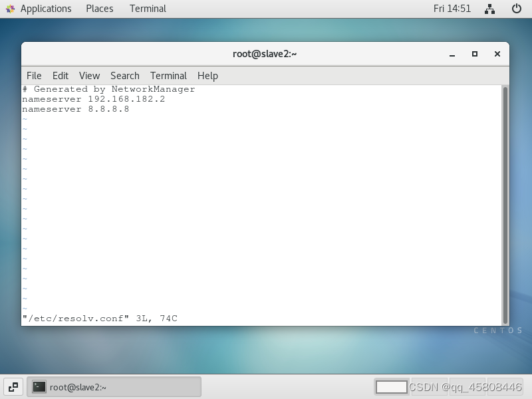The height and width of the screenshot is (399, 532).
Task: Click the network topology icon in top bar
Action: point(489,9)
